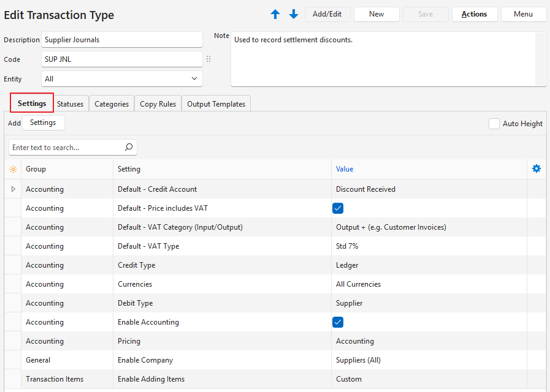Click the New button
This screenshot has height=392, width=550.
pyautogui.click(x=376, y=14)
